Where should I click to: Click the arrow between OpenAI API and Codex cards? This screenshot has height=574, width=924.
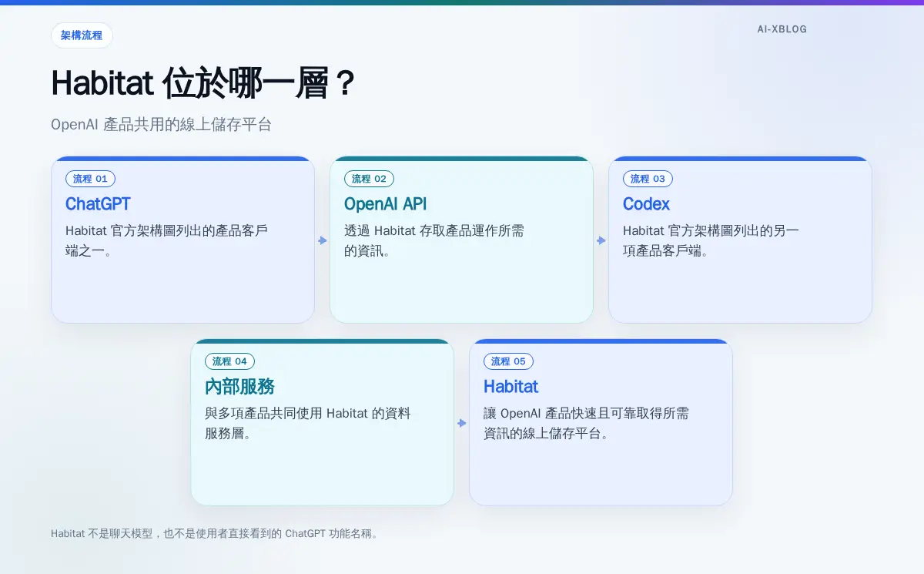pos(601,240)
